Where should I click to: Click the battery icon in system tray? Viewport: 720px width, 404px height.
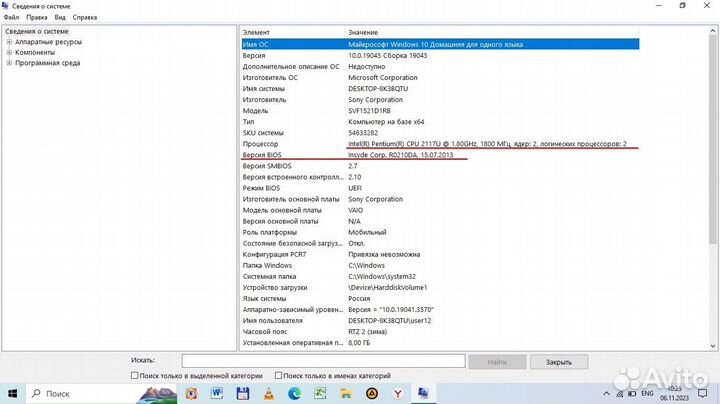pos(632,393)
